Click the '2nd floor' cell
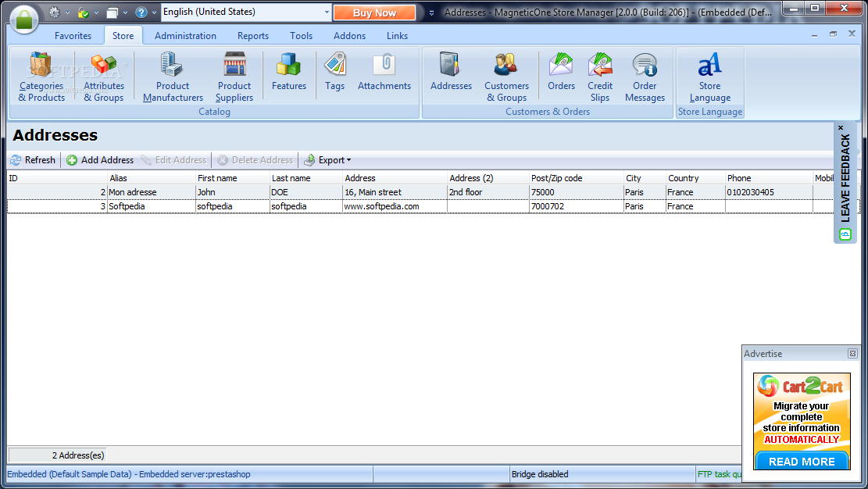Image resolution: width=868 pixels, height=489 pixels. click(x=488, y=192)
